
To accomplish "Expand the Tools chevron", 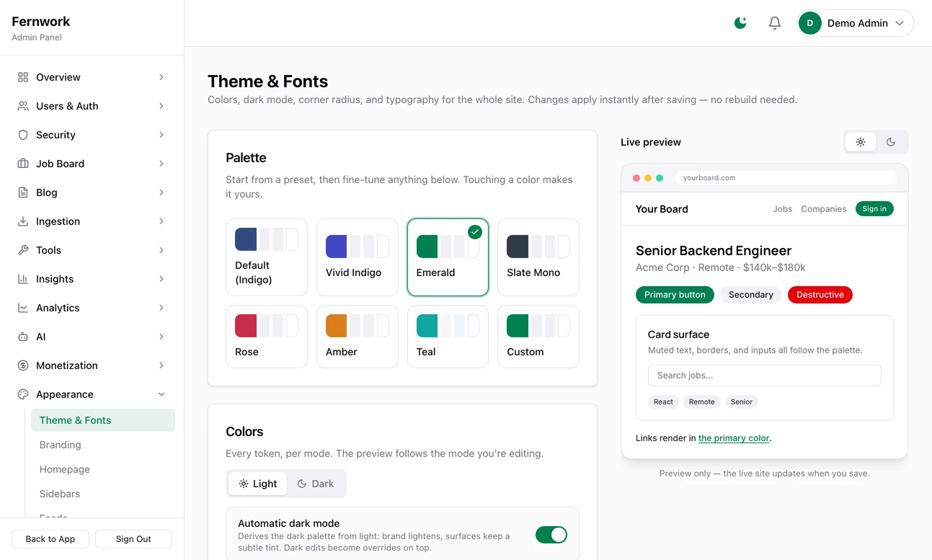I will click(x=161, y=250).
